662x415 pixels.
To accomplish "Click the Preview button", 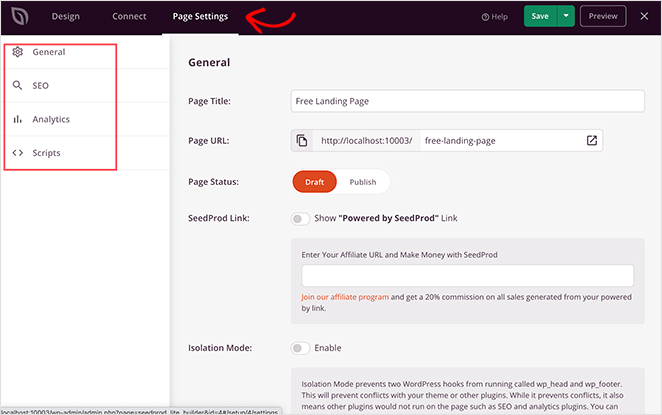I will (x=603, y=16).
